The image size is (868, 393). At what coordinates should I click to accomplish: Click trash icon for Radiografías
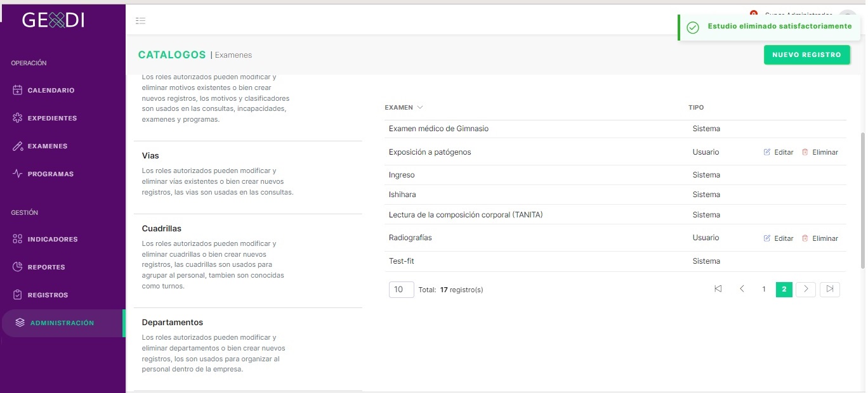tap(805, 238)
